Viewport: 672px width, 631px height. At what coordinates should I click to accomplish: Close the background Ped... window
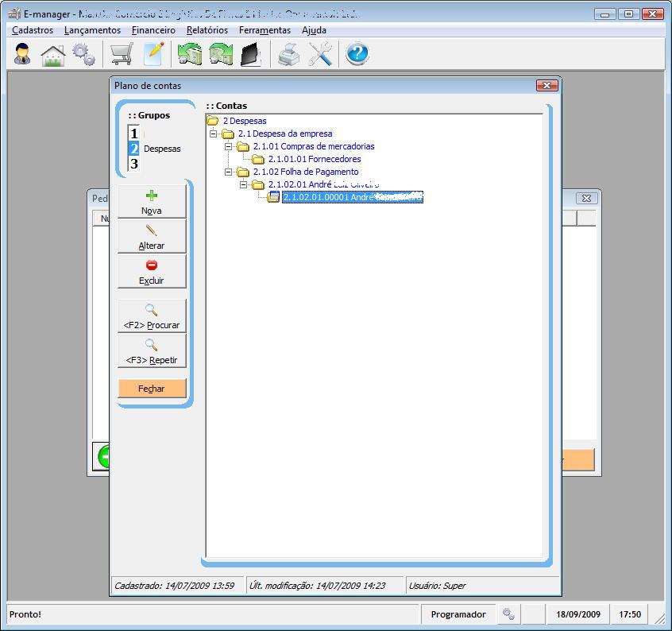[586, 198]
